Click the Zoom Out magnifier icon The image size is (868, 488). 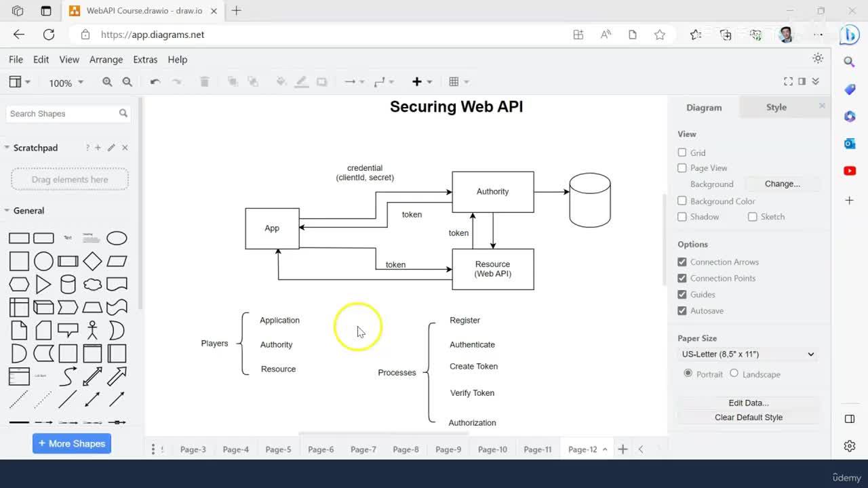pos(127,82)
